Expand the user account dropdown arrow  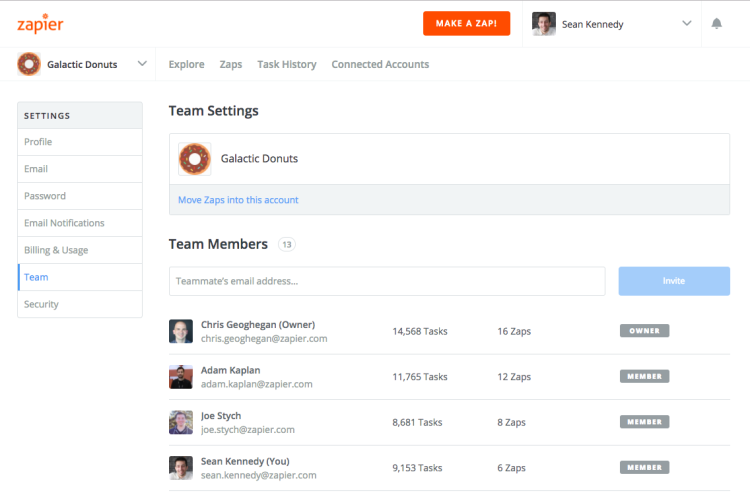click(x=686, y=24)
